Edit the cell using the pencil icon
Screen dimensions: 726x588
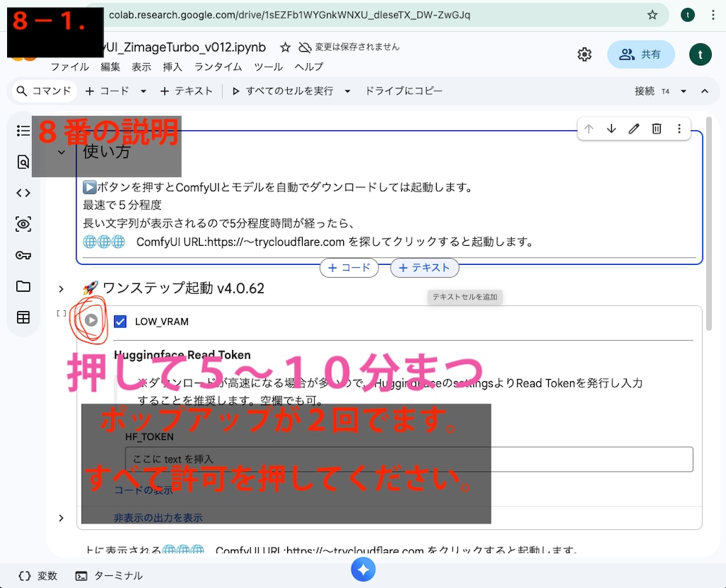(634, 128)
